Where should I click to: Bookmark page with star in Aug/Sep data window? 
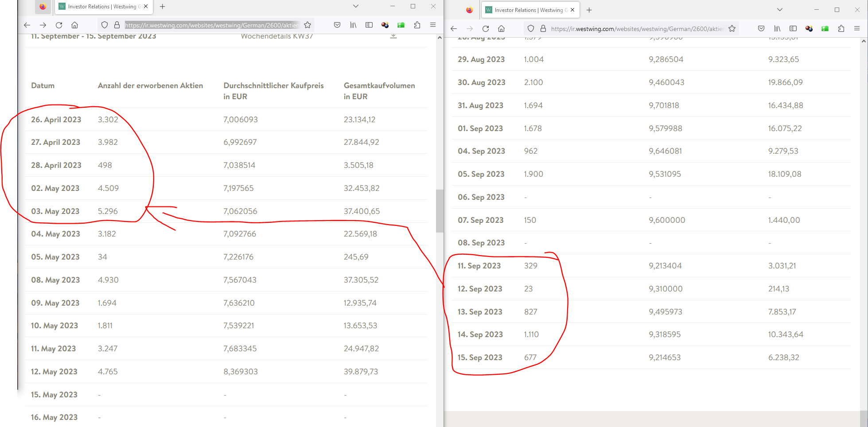pos(732,29)
